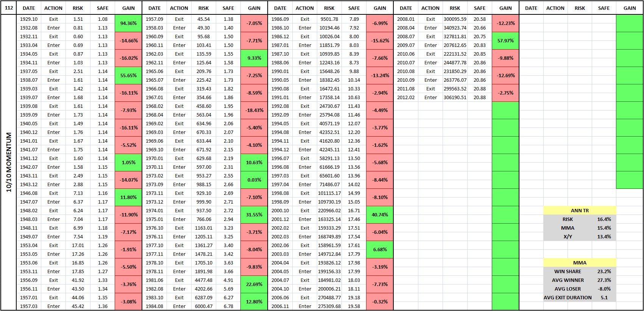This screenshot has height=311, width=644.
Task: Click the -14.66% gain cell
Action: 128,41
